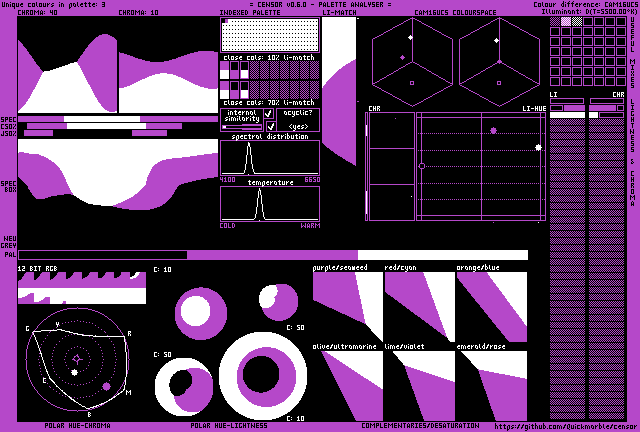The height and width of the screenshot is (432, 640).
Task: Click the 6650 temperature value
Action: pos(312,180)
